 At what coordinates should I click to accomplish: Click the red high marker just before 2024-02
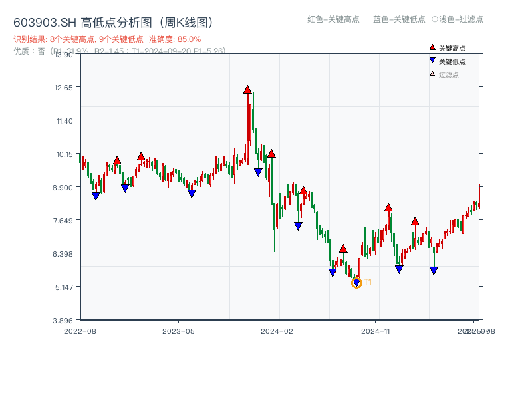271,154
